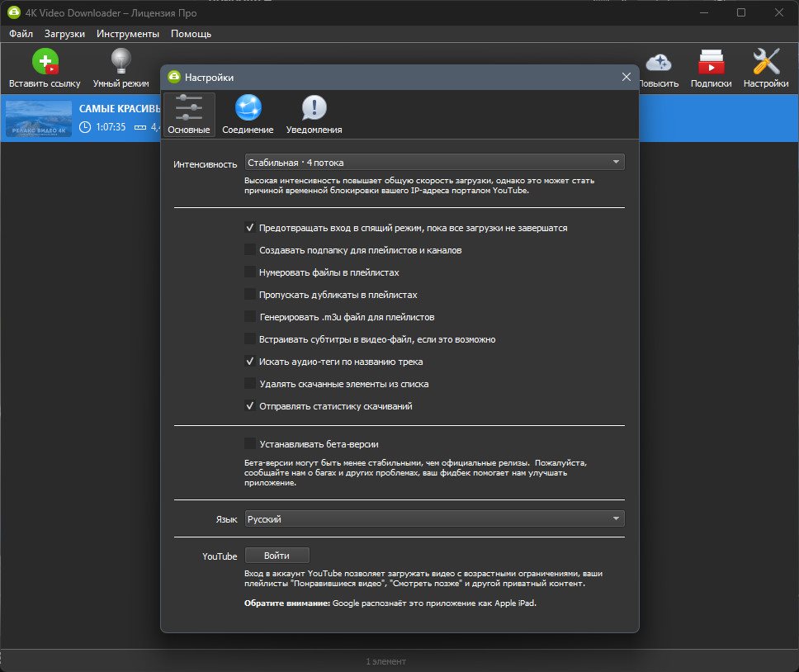The width and height of the screenshot is (799, 672).
Task: Click the 1:07:35 duration text
Action: click(x=111, y=127)
